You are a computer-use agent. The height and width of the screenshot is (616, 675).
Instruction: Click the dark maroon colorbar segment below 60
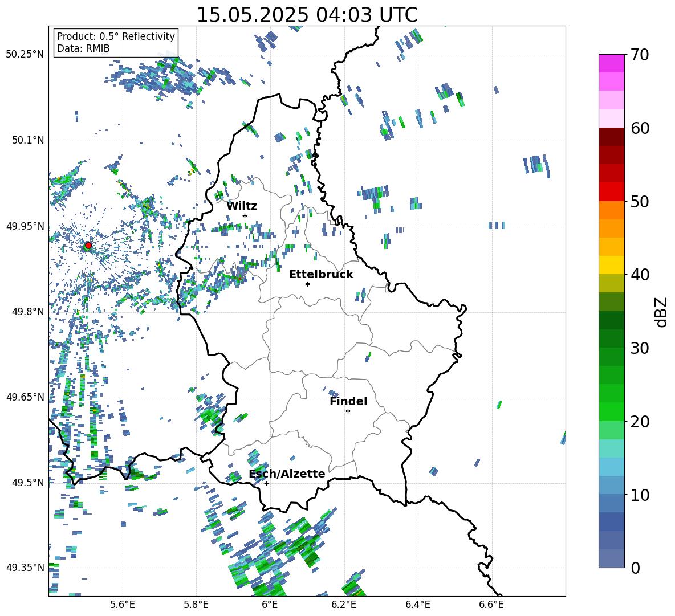[x=611, y=137]
